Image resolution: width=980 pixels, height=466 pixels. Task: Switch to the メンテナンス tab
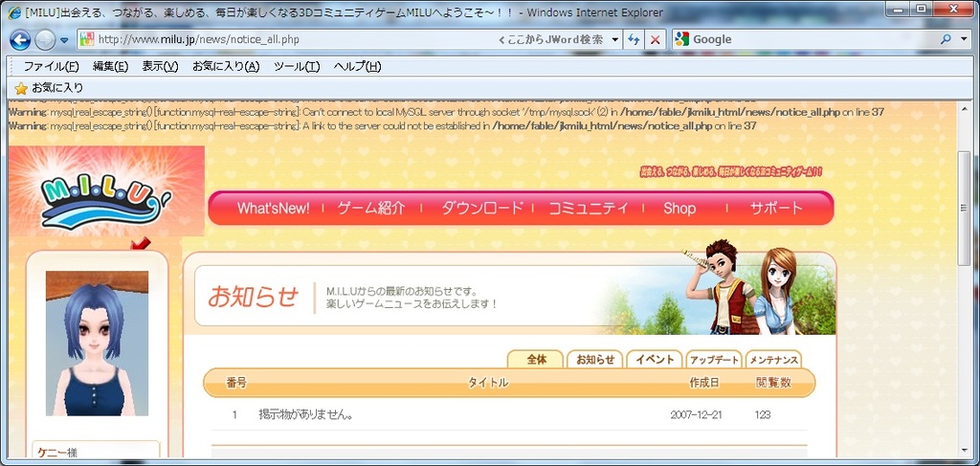click(774, 360)
